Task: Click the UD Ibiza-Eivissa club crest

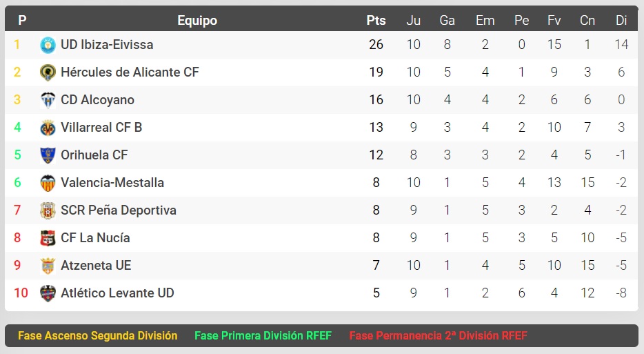Action: pyautogui.click(x=48, y=45)
